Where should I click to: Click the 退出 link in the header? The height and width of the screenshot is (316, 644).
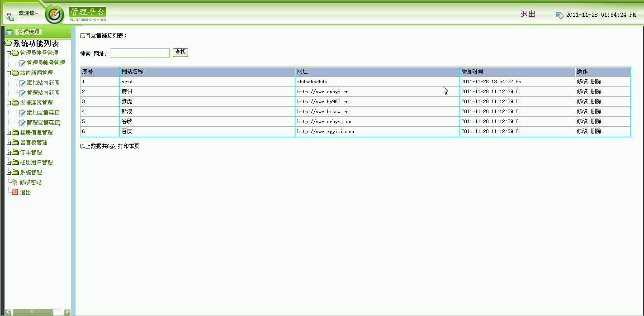528,14
